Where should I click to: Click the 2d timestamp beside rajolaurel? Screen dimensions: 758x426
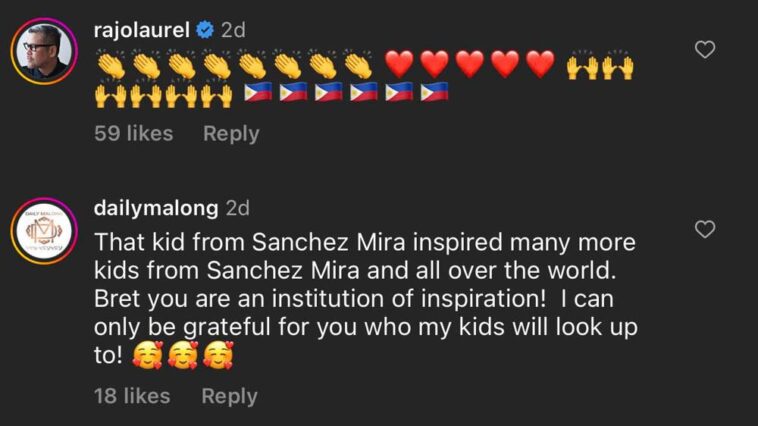click(233, 30)
